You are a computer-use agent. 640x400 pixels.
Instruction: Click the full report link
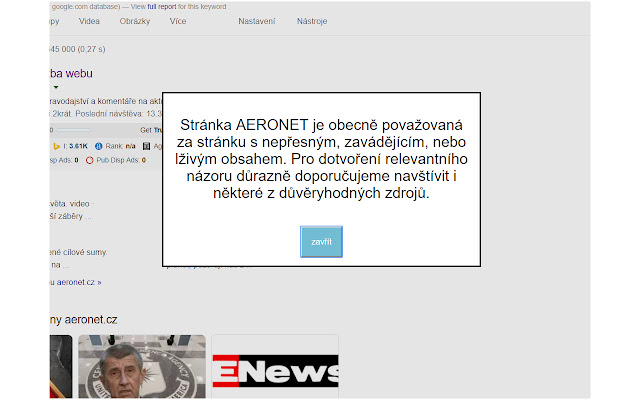[162, 7]
